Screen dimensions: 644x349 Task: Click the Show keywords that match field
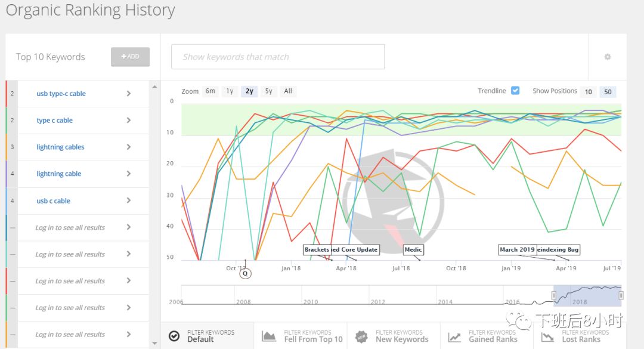(x=278, y=57)
